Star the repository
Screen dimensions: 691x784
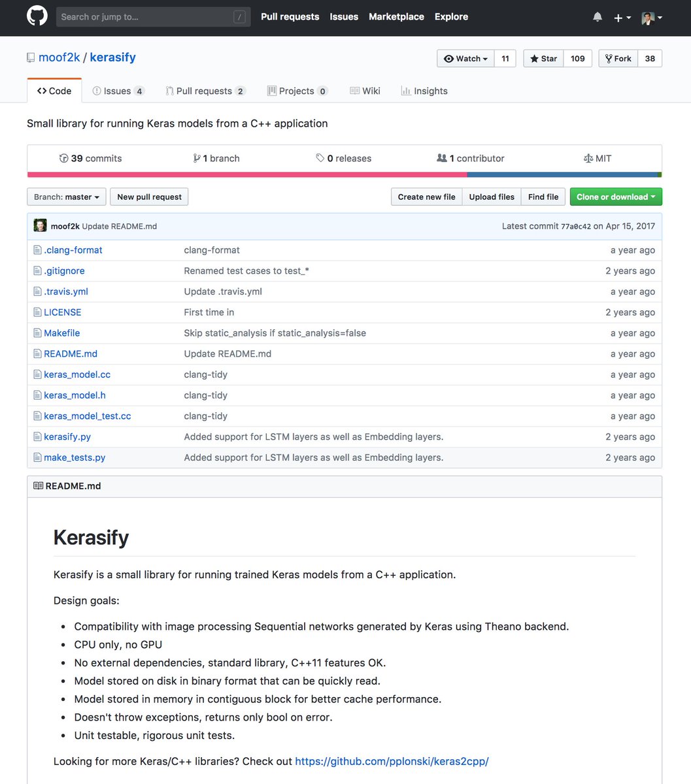[543, 58]
